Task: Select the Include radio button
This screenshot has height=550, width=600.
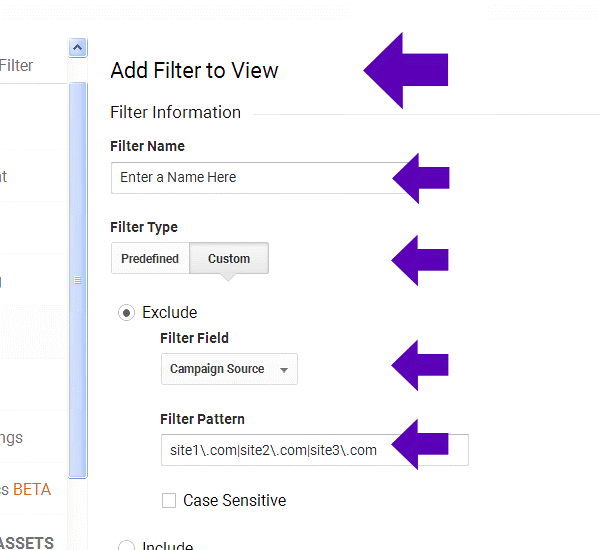Action: 127,546
